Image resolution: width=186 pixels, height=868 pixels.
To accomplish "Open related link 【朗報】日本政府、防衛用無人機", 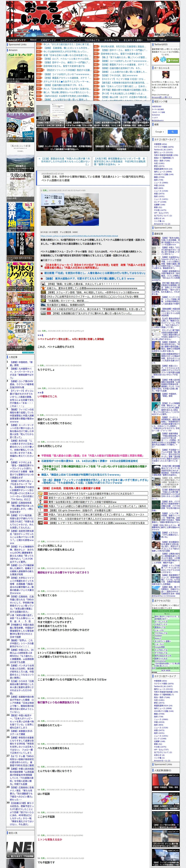I will (71, 488).
